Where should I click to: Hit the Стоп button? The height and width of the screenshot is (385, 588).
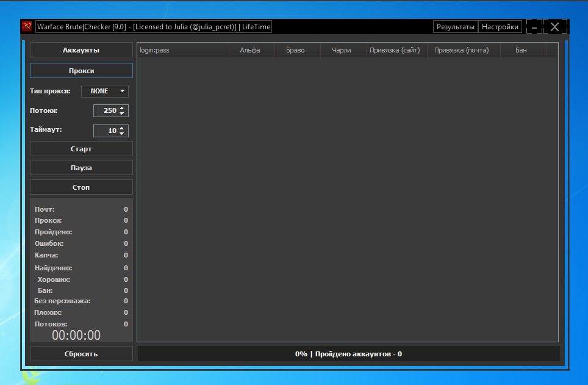click(x=81, y=187)
